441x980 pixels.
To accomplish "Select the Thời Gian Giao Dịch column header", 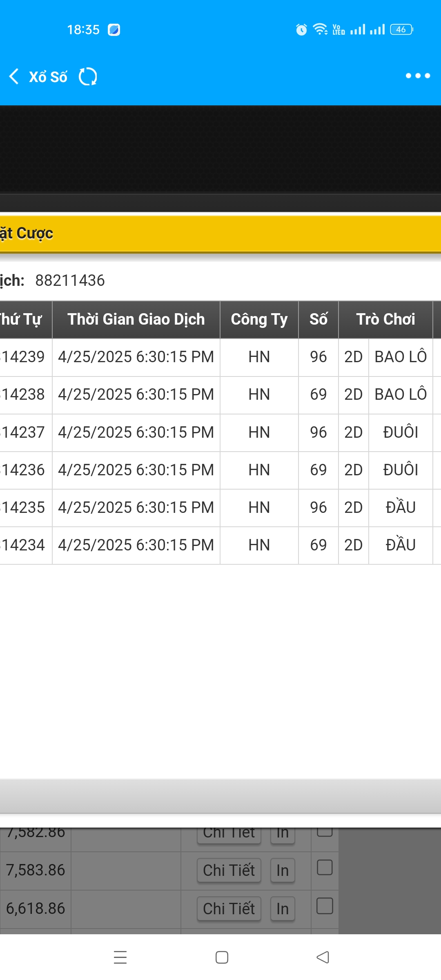I will 136,319.
